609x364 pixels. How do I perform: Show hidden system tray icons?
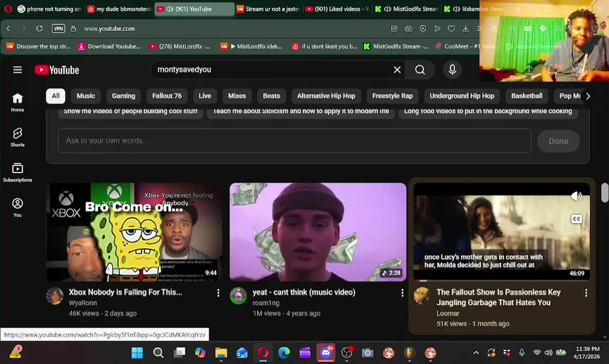476,353
